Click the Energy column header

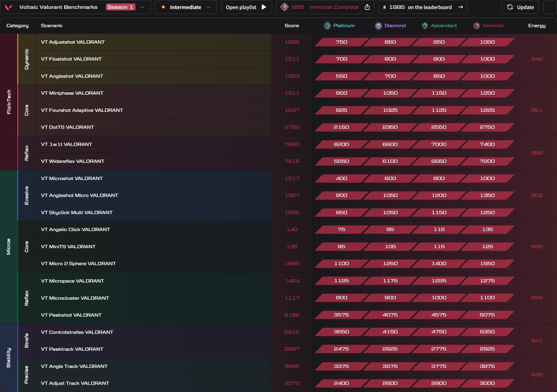537,26
